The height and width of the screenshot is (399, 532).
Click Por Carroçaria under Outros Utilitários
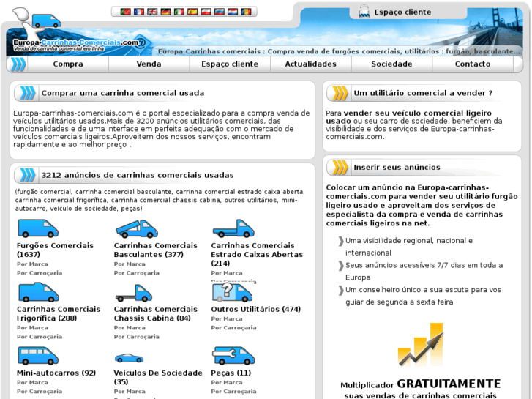[x=233, y=328]
